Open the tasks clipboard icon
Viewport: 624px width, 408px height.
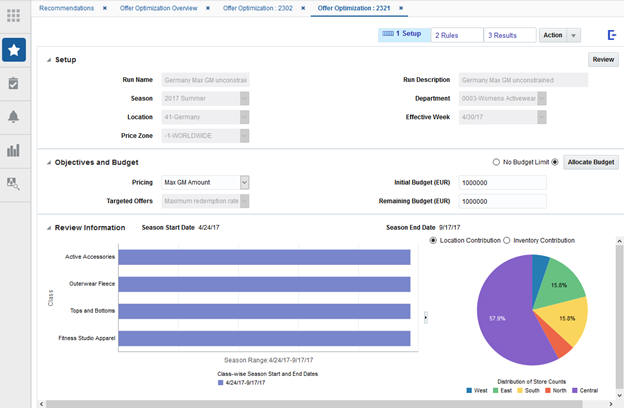point(14,83)
